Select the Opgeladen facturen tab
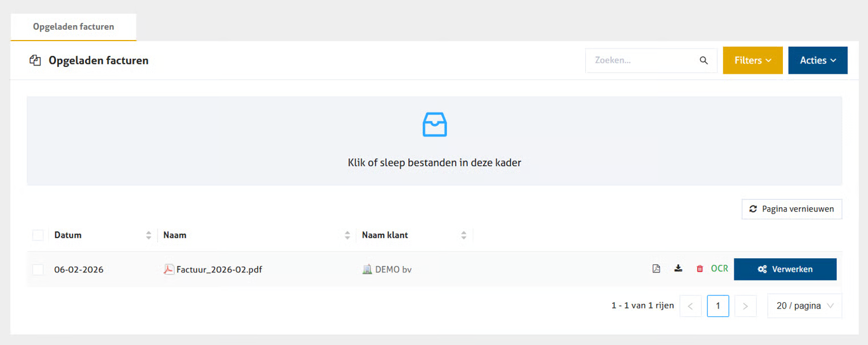Image resolution: width=868 pixels, height=345 pixels. point(74,27)
